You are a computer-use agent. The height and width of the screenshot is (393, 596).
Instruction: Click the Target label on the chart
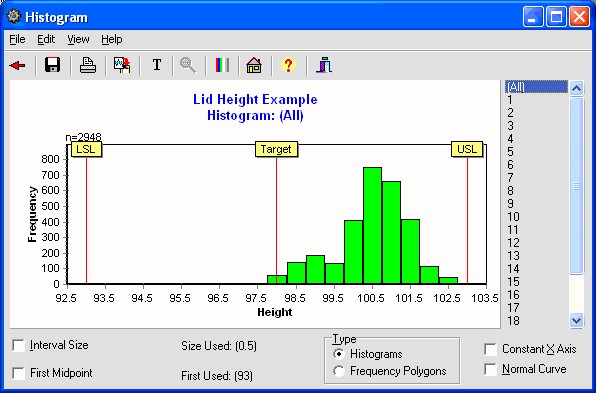tap(276, 149)
